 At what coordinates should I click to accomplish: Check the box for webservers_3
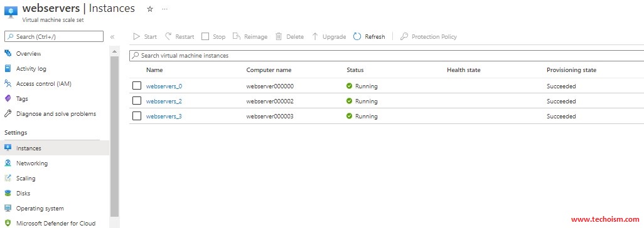137,116
